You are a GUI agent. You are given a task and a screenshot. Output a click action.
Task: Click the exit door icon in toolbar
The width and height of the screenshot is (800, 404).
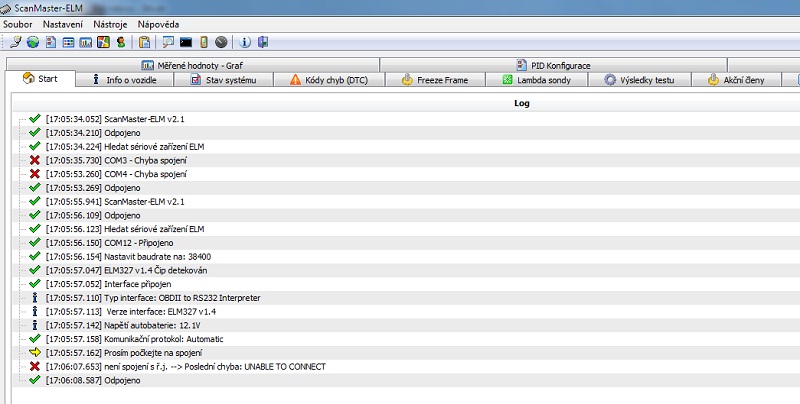click(x=263, y=42)
